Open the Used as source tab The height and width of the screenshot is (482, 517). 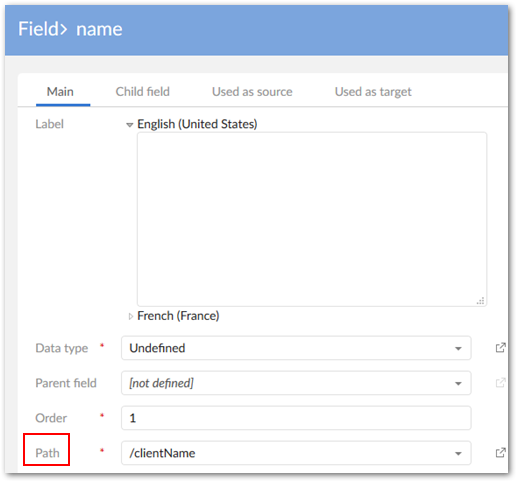tap(252, 92)
